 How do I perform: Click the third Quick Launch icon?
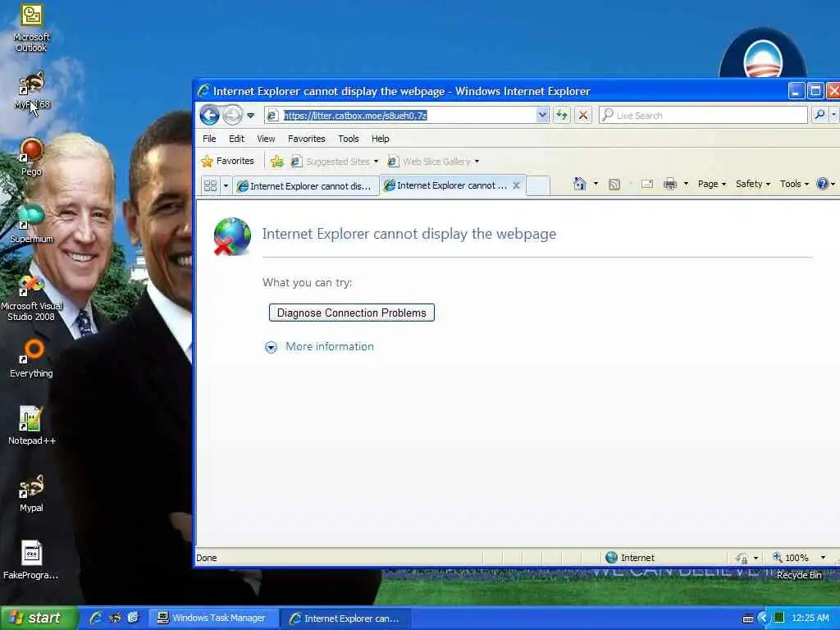pyautogui.click(x=133, y=618)
